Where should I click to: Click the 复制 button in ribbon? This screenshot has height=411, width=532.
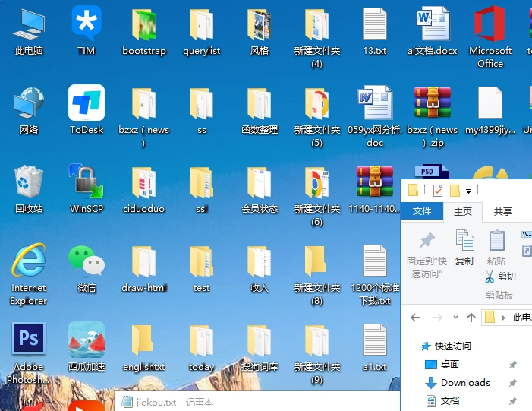point(464,247)
